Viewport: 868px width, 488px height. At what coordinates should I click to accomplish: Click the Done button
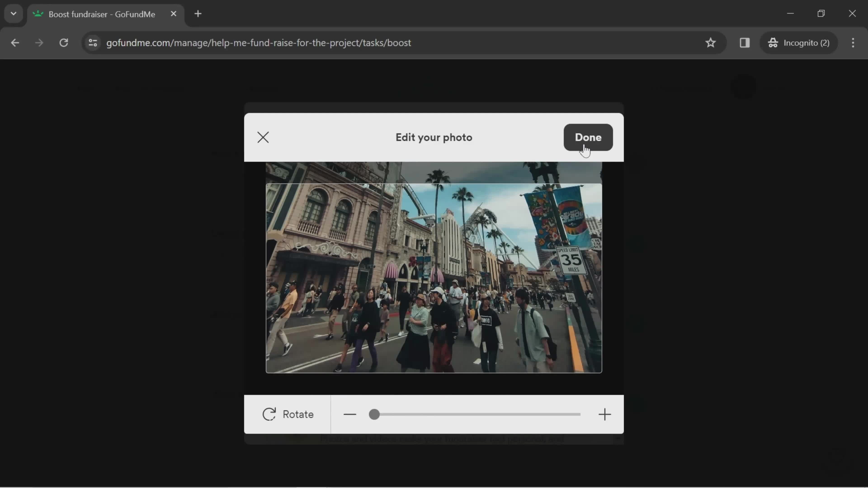588,137
